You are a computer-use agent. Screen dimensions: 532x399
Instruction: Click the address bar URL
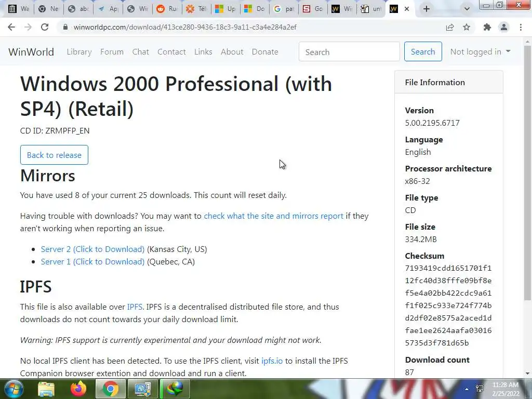pos(185,27)
